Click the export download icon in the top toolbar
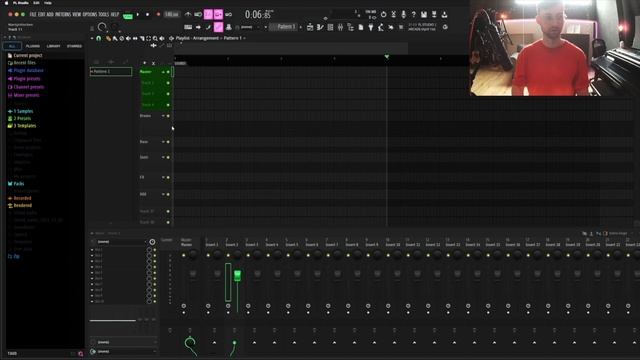Screen dimensions: 640x360 [444, 15]
